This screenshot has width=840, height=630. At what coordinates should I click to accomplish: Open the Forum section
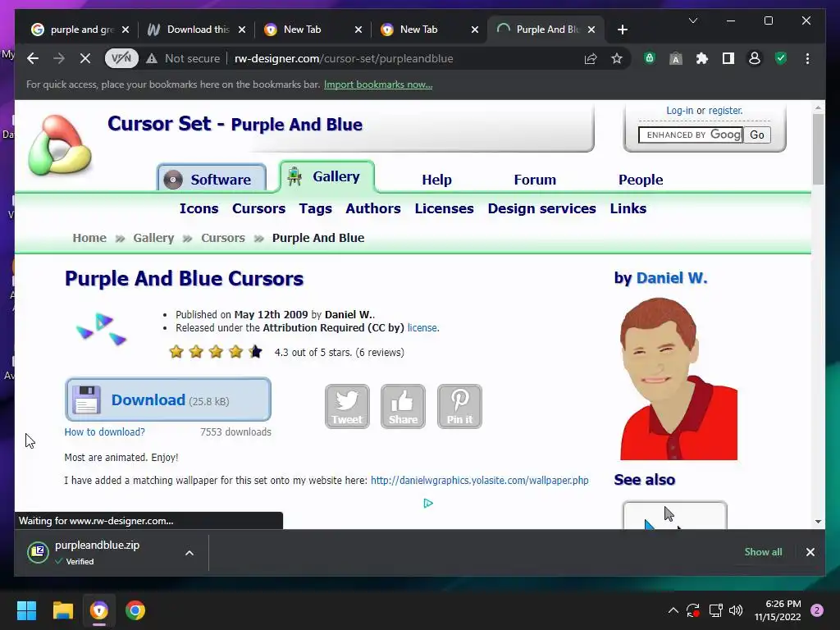[x=535, y=180]
